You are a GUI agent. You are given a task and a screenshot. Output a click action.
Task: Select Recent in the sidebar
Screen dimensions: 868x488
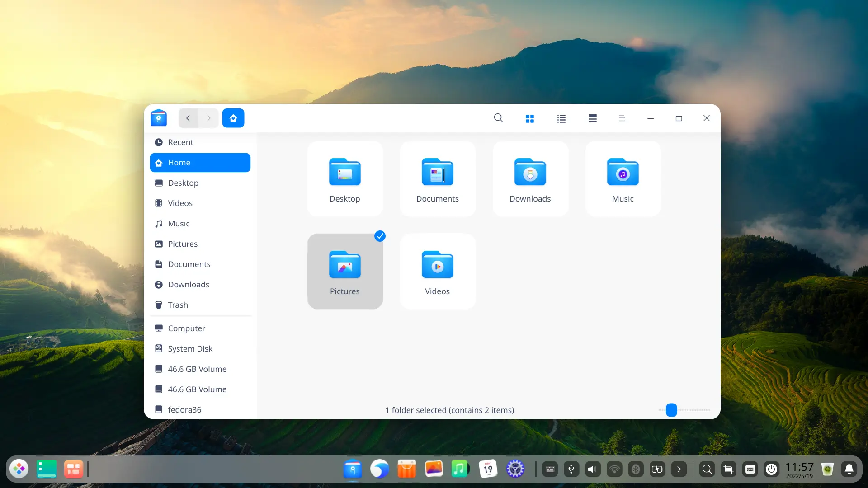point(180,142)
